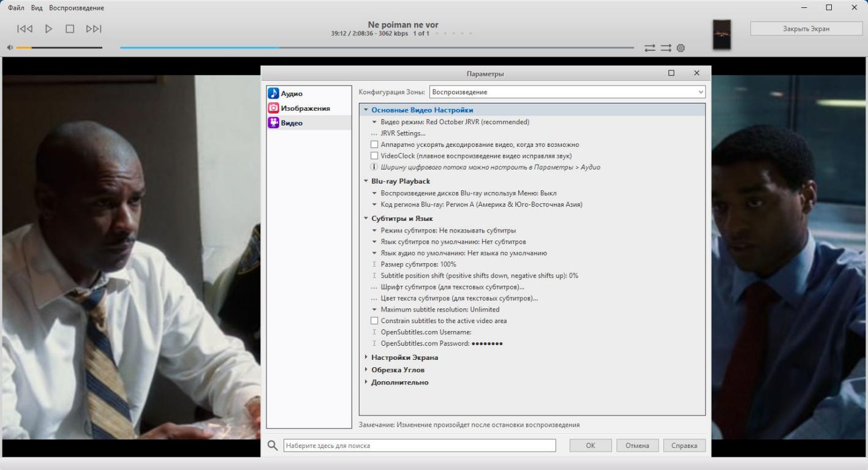This screenshot has height=470, width=868.
Task: Skip to the next track
Action: coord(94,29)
